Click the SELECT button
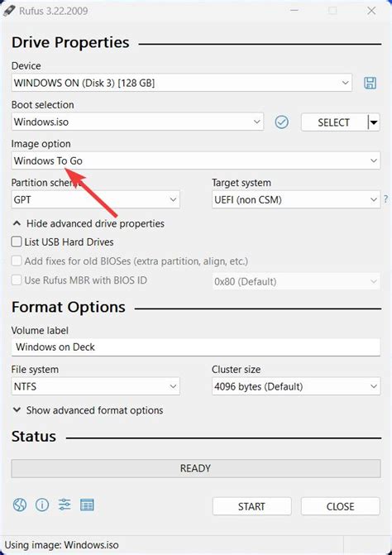 334,122
